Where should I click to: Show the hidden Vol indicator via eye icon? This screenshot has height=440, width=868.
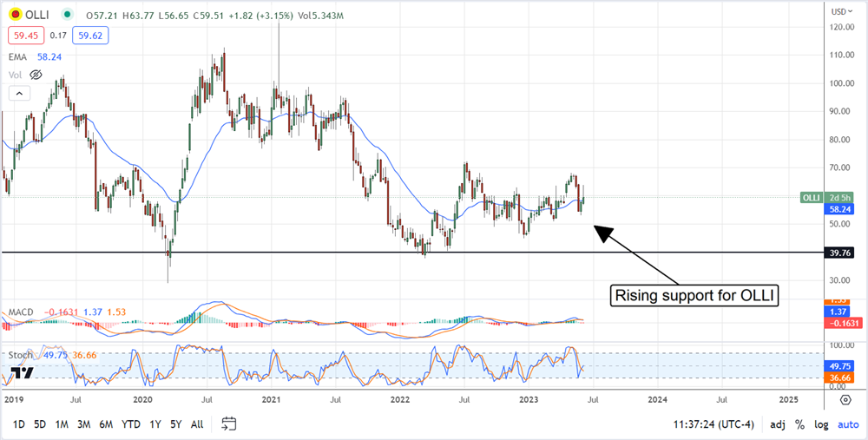(36, 76)
